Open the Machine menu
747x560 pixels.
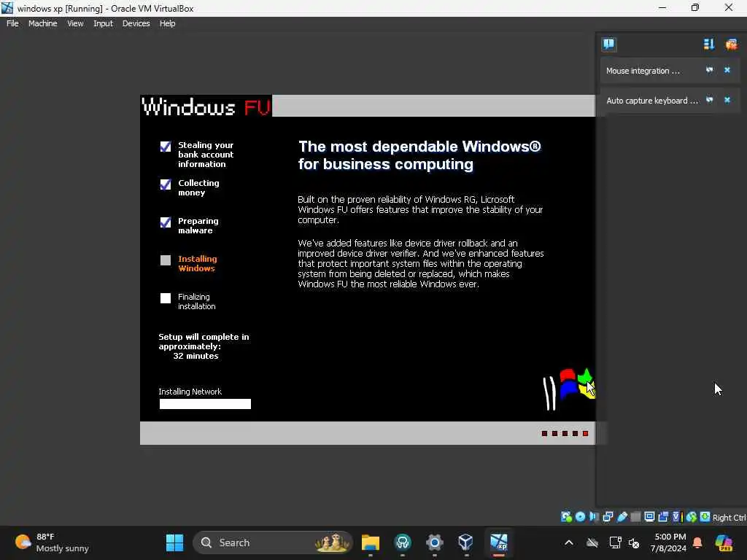[42, 23]
